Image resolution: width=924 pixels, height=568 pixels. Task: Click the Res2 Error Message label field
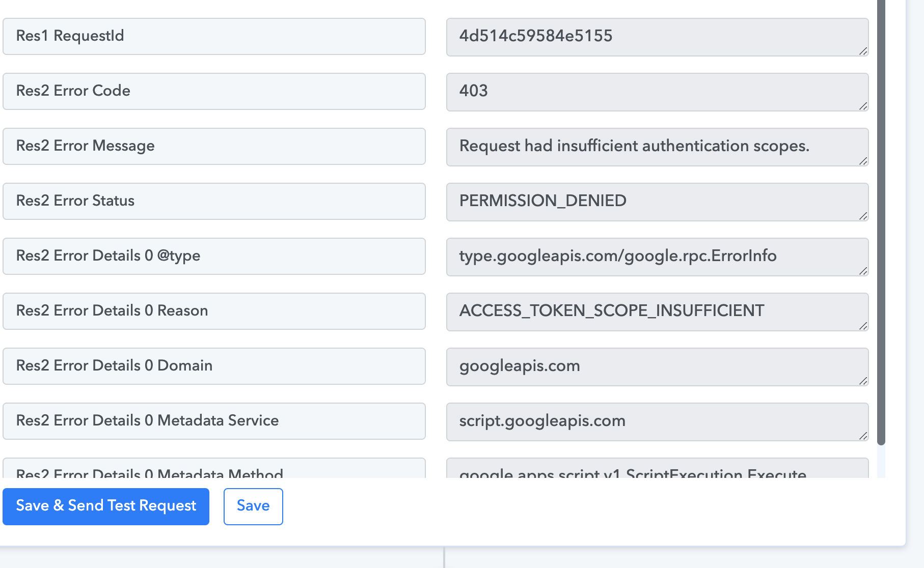click(214, 147)
